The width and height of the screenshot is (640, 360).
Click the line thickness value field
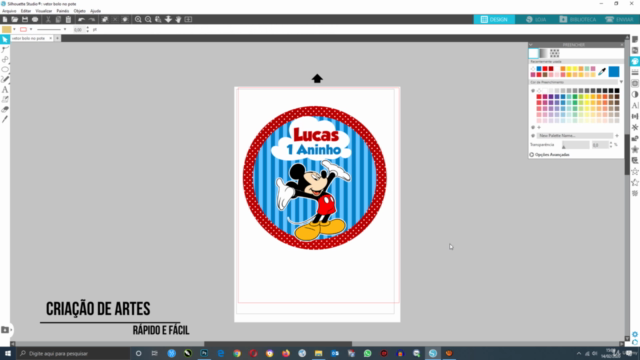click(x=78, y=29)
